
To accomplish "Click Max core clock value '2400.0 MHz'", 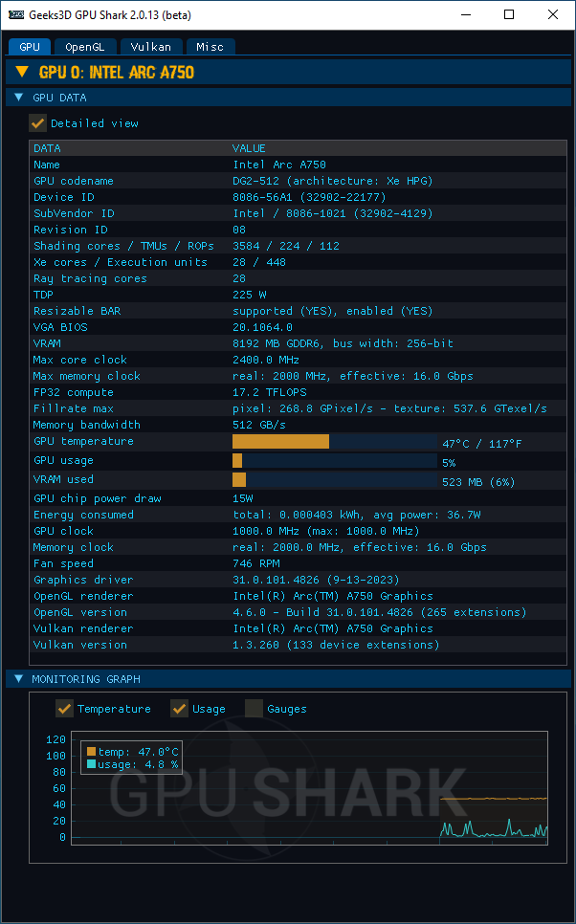I will coord(266,360).
